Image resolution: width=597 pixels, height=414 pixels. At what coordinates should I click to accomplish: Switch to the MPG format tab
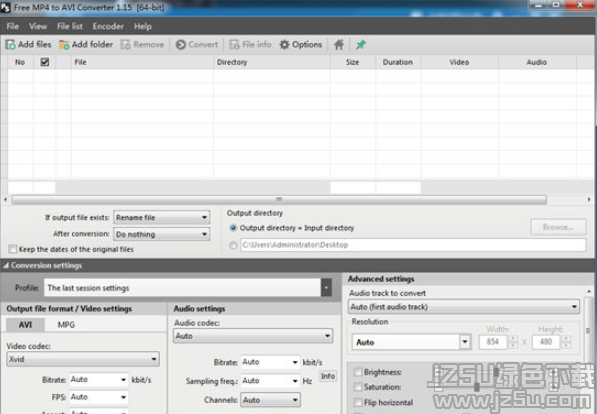coord(66,324)
